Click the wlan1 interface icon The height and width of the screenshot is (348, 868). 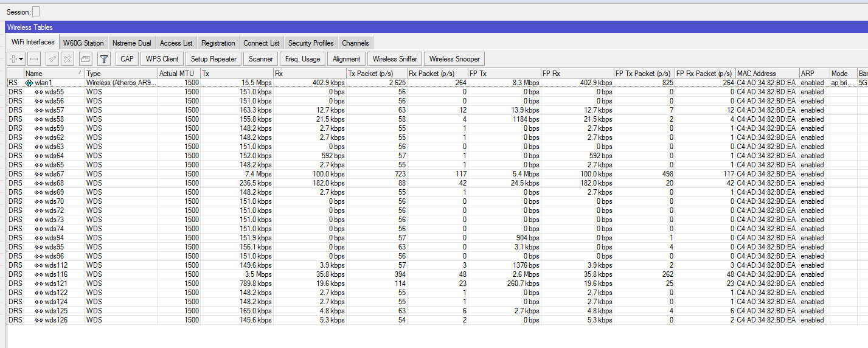tap(29, 83)
